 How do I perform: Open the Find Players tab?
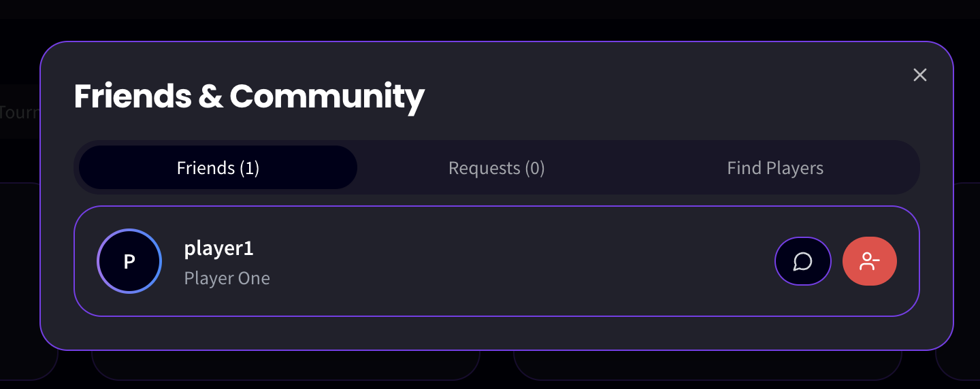(x=775, y=168)
